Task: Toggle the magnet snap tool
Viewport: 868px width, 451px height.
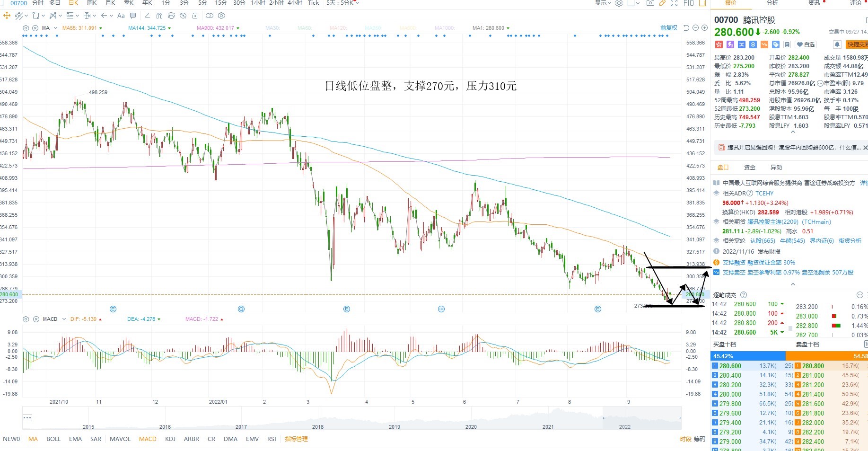Action: (159, 16)
